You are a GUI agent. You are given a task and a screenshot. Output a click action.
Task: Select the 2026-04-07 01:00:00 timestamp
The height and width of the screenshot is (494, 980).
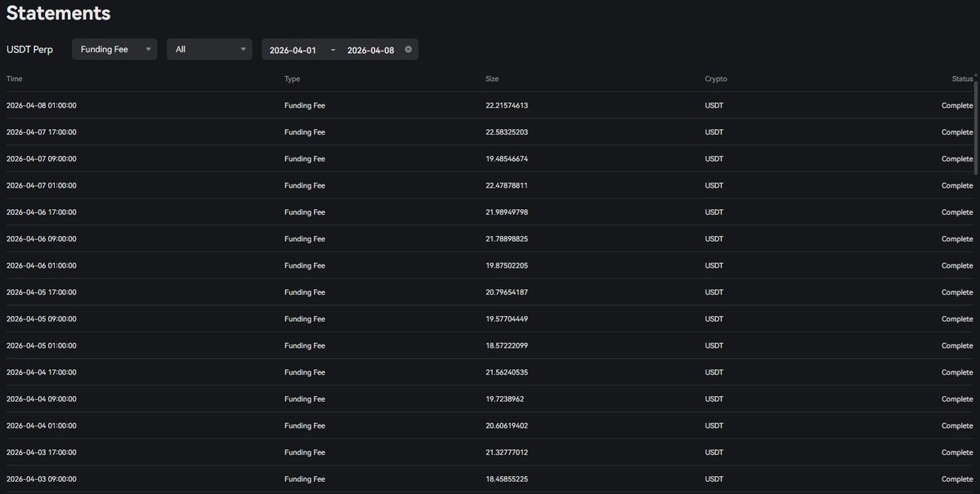point(41,185)
